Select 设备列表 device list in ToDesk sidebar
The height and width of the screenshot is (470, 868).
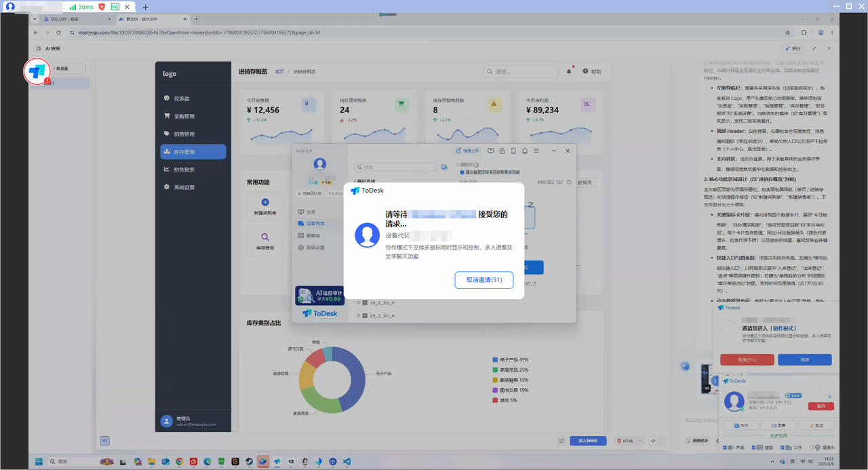point(320,223)
